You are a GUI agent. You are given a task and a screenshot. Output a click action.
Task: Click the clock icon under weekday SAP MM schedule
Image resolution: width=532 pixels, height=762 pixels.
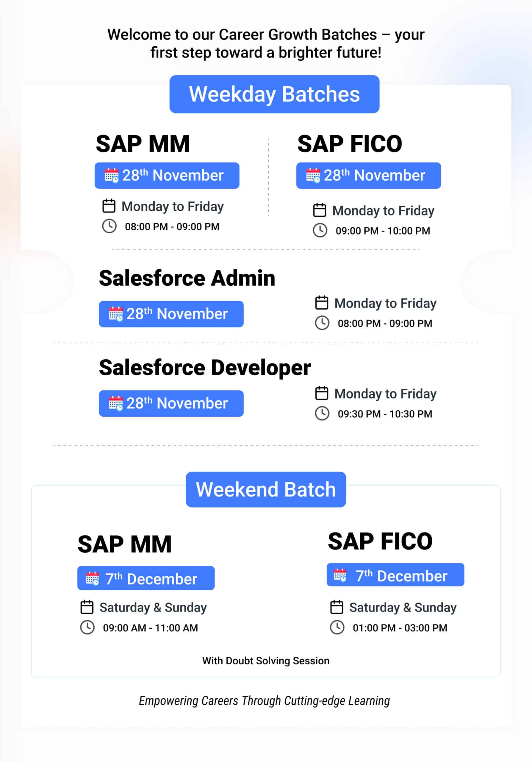coord(109,226)
